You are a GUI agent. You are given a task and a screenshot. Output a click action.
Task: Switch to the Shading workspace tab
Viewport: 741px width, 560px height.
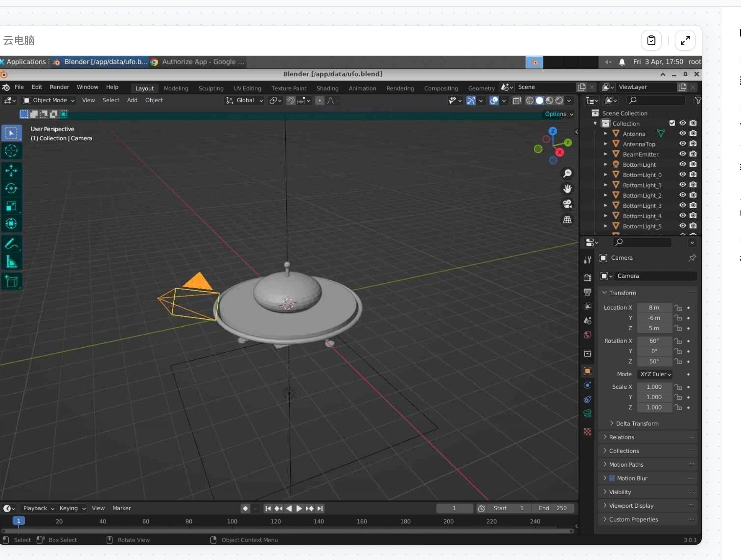pyautogui.click(x=327, y=88)
